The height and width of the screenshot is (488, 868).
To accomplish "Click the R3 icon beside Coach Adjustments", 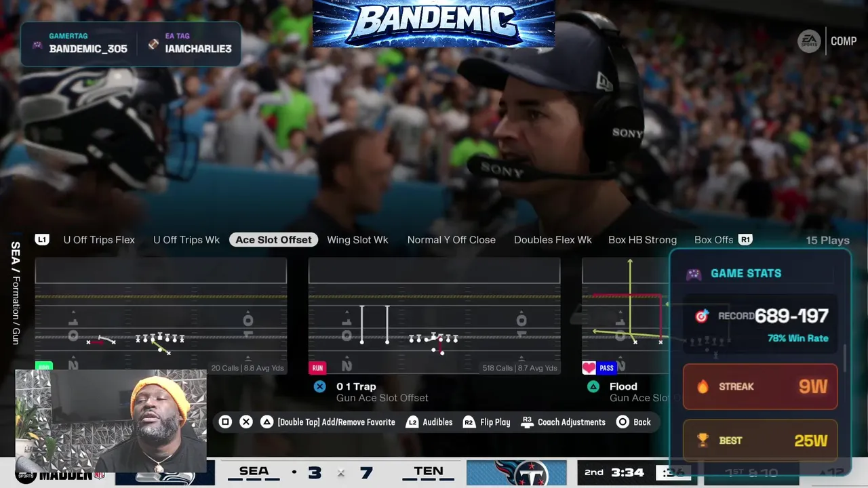I will click(527, 422).
